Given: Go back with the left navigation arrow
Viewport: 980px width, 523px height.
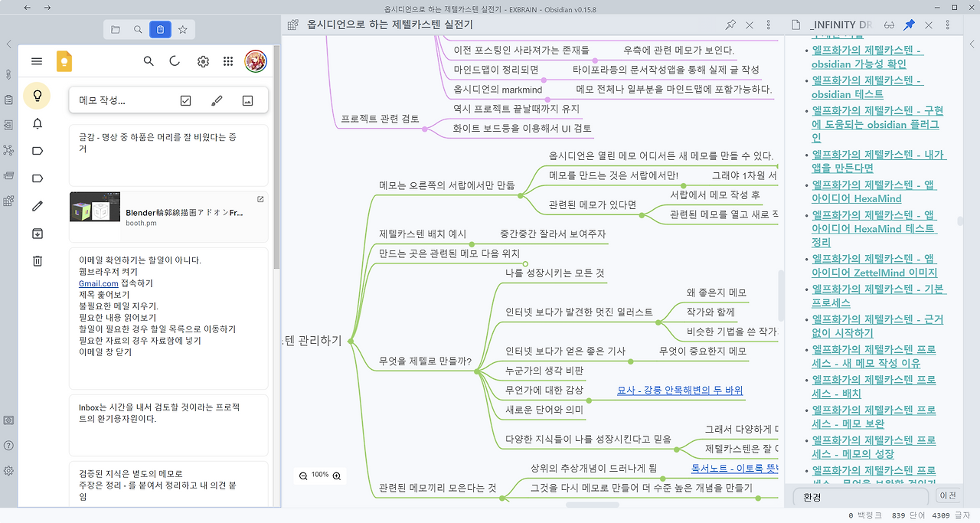Looking at the screenshot, I should [x=28, y=8].
